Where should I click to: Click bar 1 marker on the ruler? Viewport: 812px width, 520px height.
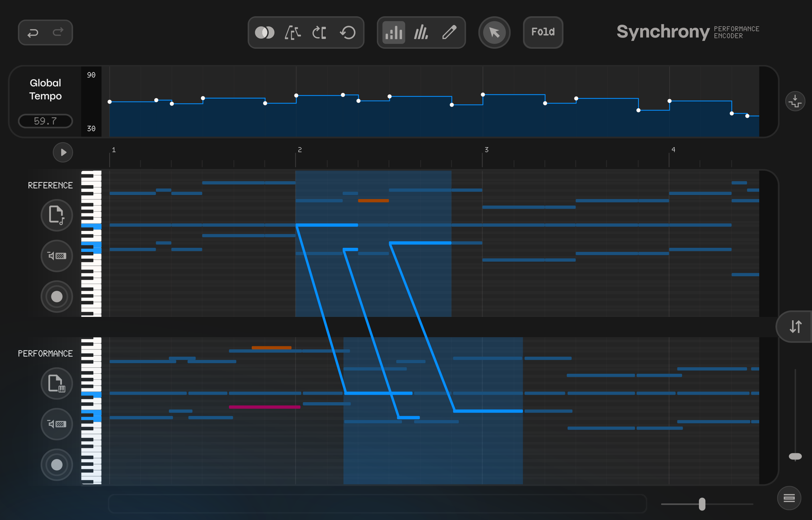point(114,150)
